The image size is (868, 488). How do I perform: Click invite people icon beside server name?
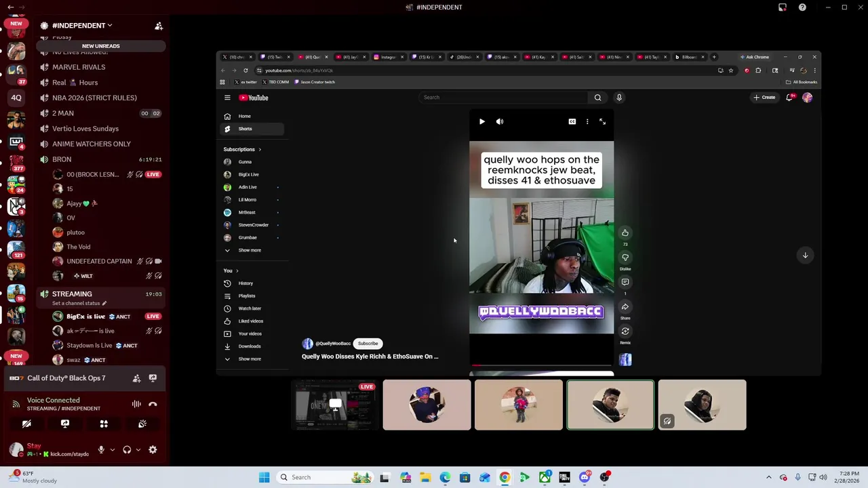(159, 26)
